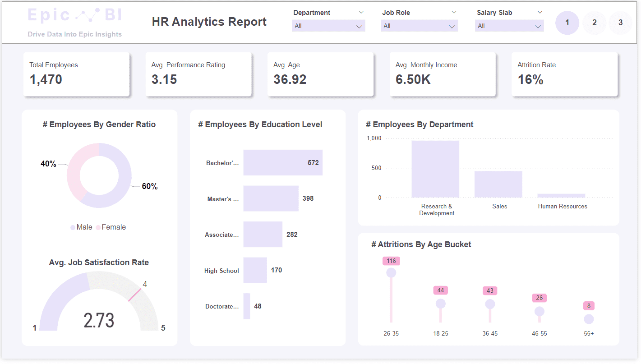This screenshot has width=641, height=364.
Task: Click the Epic BI logo icon
Action: pos(88,16)
